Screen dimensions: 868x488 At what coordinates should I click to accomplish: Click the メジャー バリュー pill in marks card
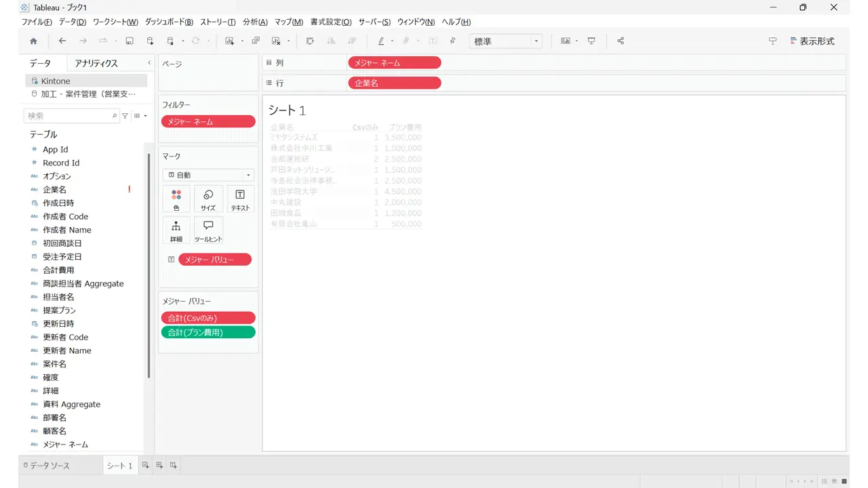pyautogui.click(x=214, y=260)
